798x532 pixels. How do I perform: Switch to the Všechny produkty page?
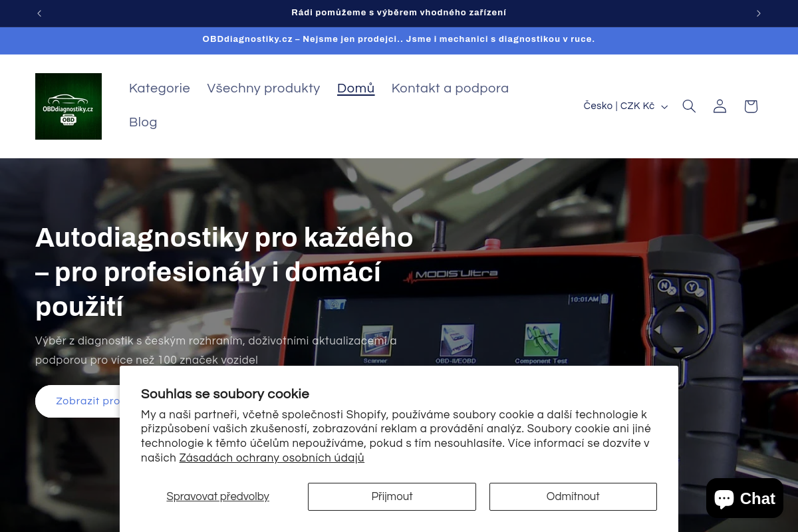coord(263,88)
